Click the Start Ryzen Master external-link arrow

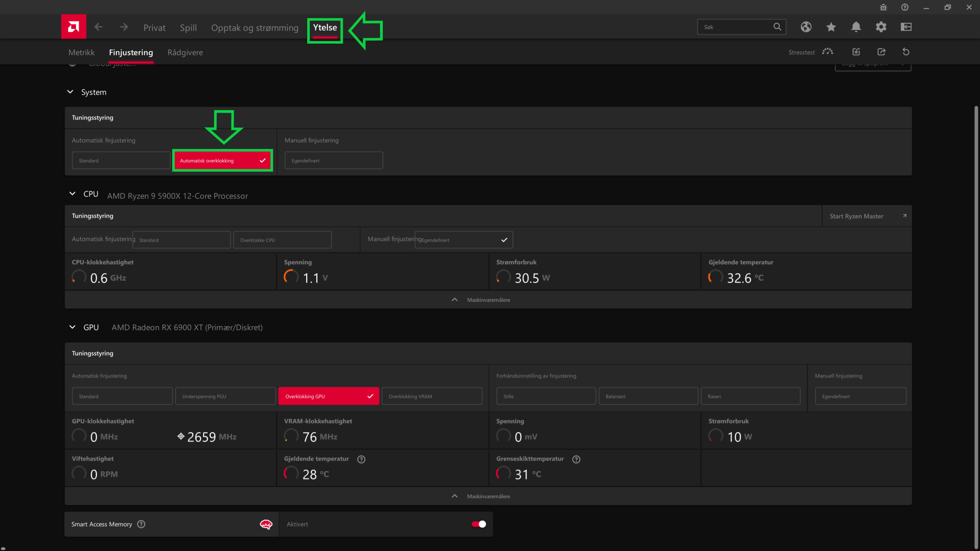(x=904, y=216)
